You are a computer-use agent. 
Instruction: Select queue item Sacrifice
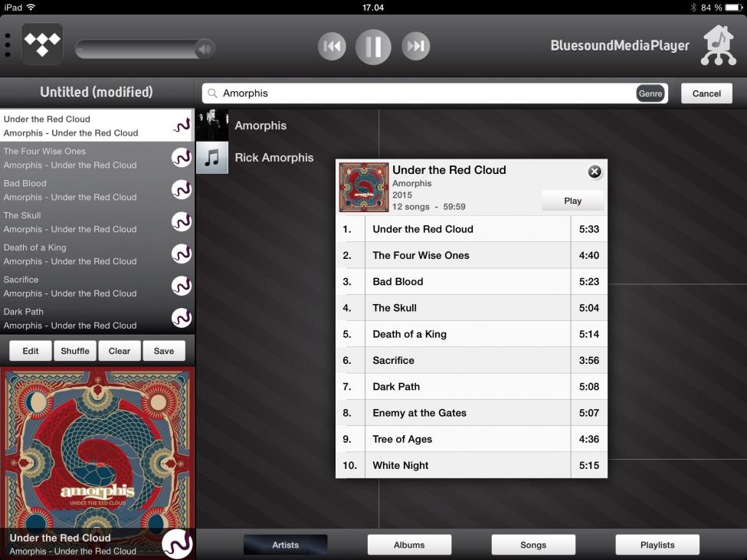coord(97,287)
